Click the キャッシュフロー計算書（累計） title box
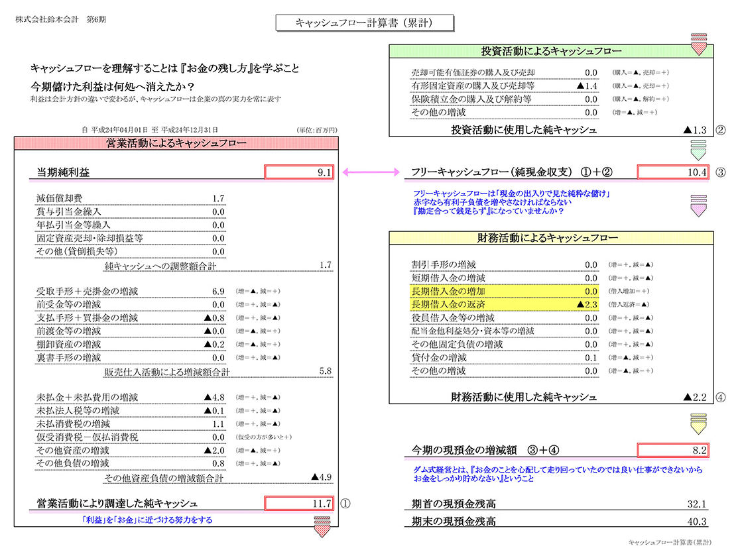740x560 pixels. (365, 23)
